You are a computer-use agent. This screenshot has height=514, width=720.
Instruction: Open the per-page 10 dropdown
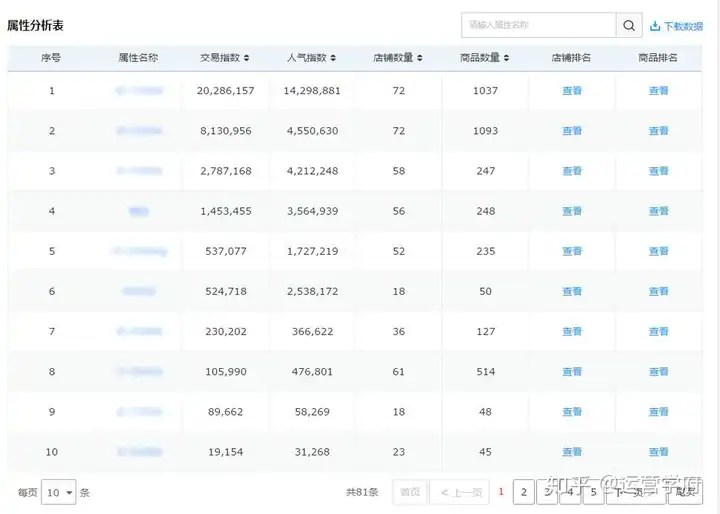click(x=59, y=492)
